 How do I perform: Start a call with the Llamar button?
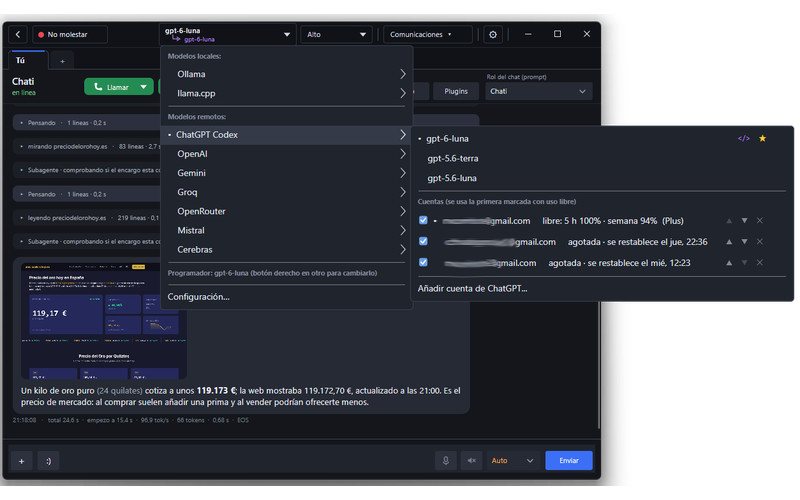(x=111, y=87)
